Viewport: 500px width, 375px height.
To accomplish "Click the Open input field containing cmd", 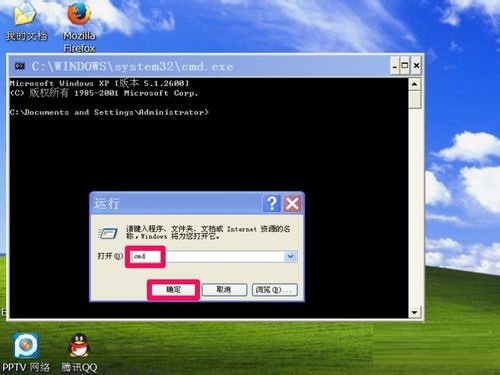I will [x=213, y=256].
